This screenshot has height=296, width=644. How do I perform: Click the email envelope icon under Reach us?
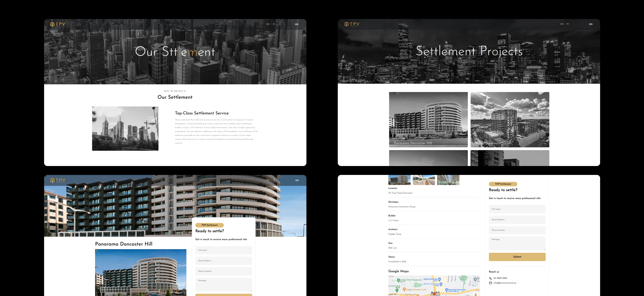point(490,283)
